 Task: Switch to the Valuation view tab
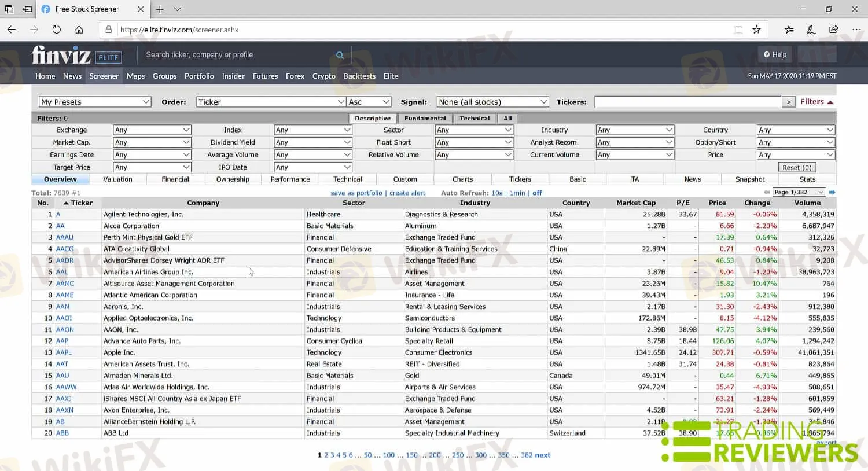click(x=117, y=179)
